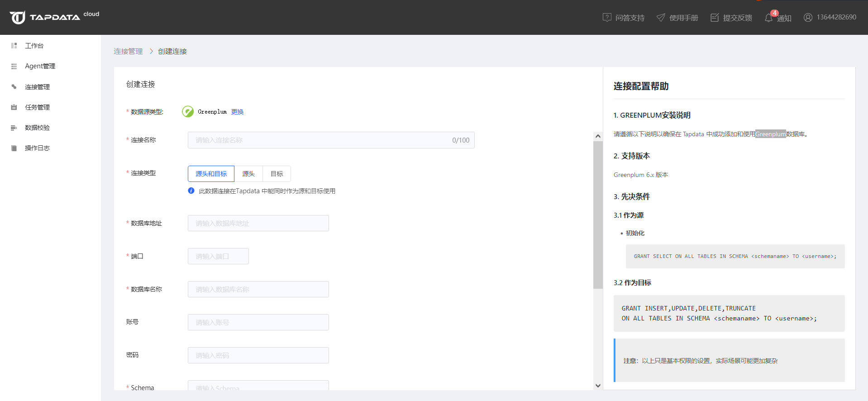
Task: Click the breadcrumb chevron separator
Action: pos(151,51)
